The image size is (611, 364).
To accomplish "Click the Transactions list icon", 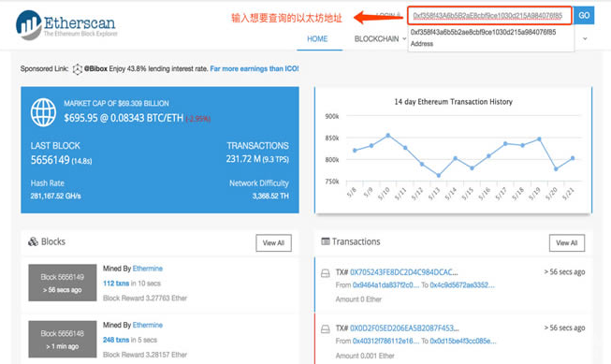I will (x=325, y=241).
